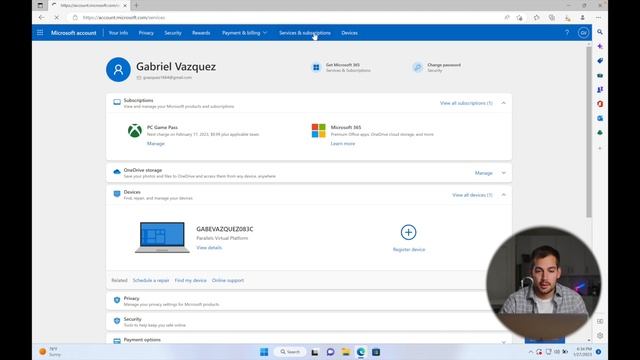
Task: Click the taskbar Search box
Action: click(x=290, y=352)
